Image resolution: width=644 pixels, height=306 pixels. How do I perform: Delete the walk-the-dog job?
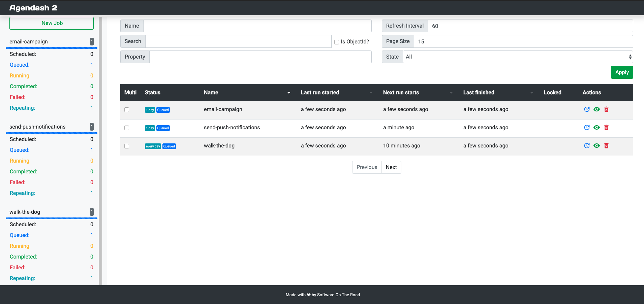606,145
